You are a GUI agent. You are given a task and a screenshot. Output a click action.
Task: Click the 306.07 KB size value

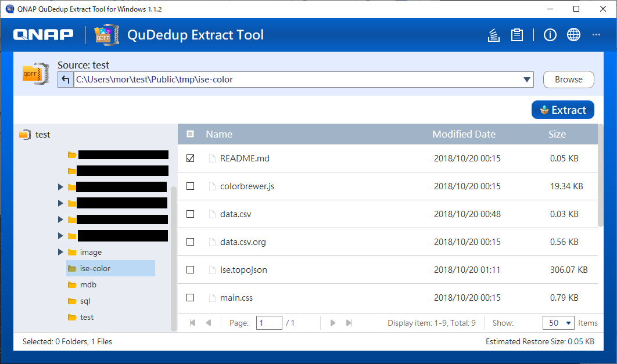[569, 270]
